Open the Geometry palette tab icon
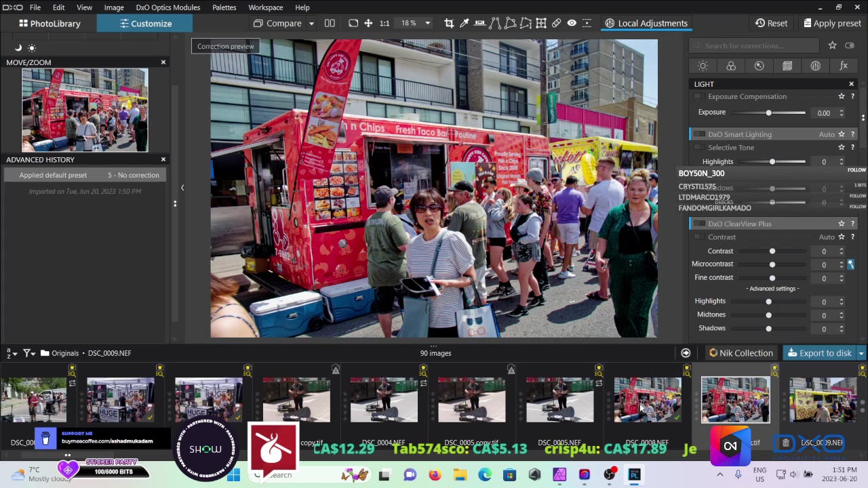The image size is (868, 488). pos(787,66)
